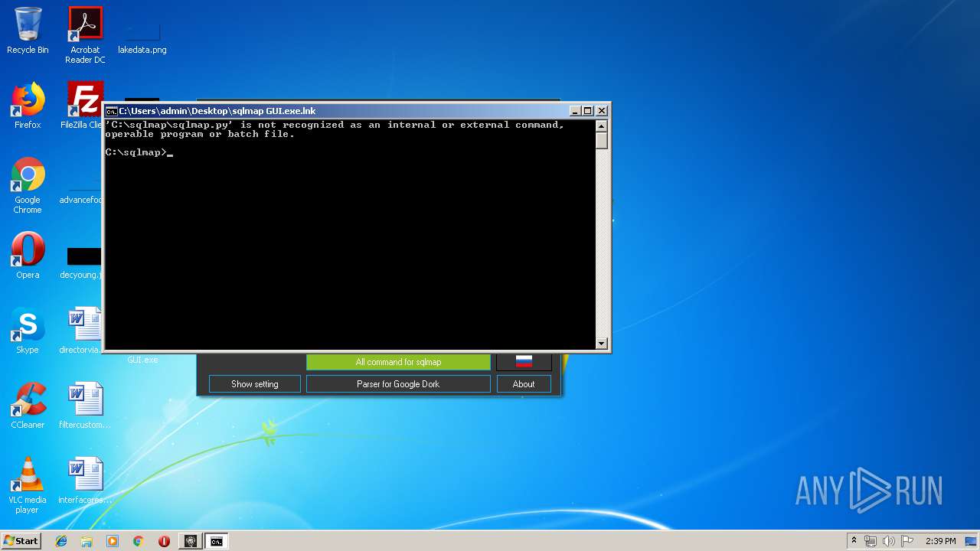Click the taskbar clock showing 2:39 PM

coord(940,541)
